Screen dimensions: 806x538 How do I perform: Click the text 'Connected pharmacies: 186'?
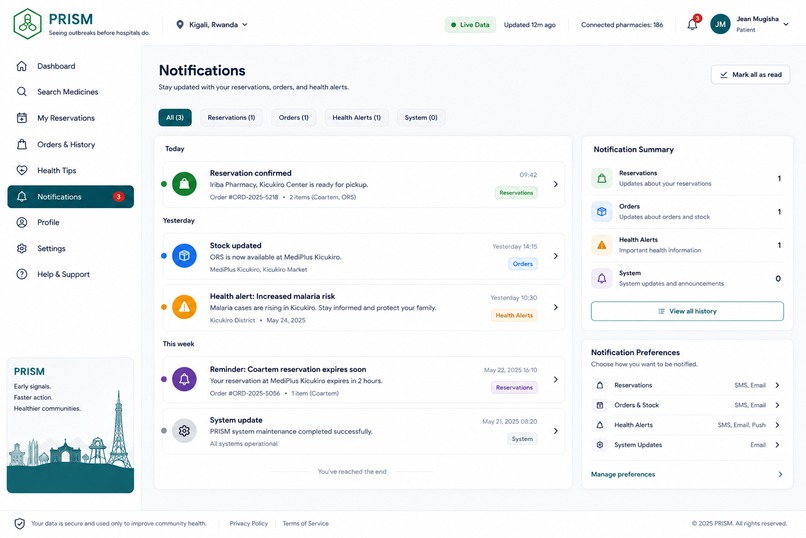(x=622, y=25)
